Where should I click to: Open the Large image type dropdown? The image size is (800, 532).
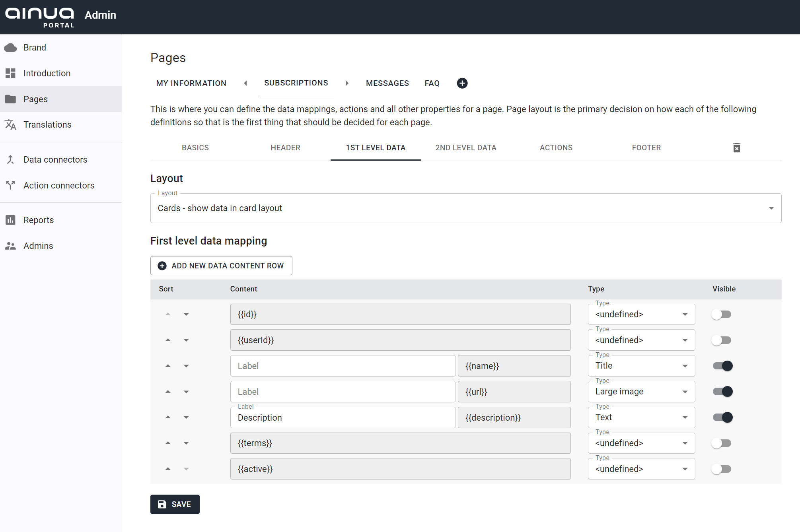pyautogui.click(x=641, y=392)
